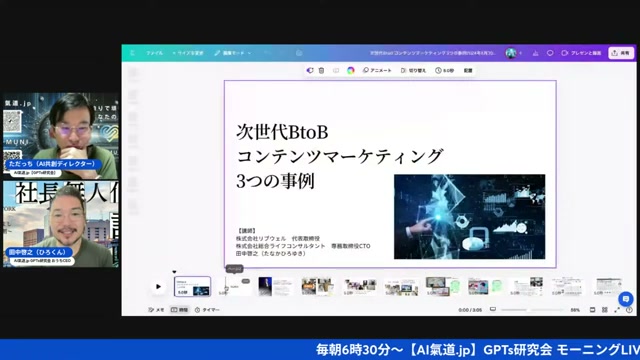Open the 88% zoom level dropdown
640x360 pixels.
(575, 310)
